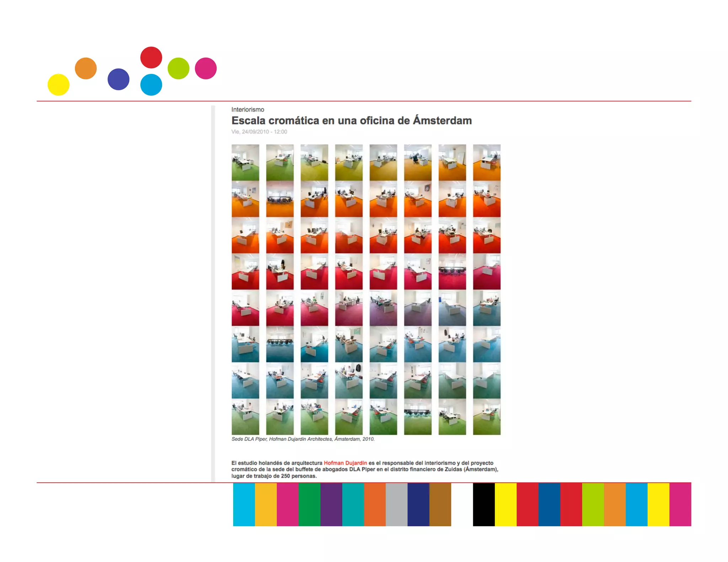Viewport: 728px width, 562px height.
Task: Click the lime green logo circle
Action: pos(178,68)
